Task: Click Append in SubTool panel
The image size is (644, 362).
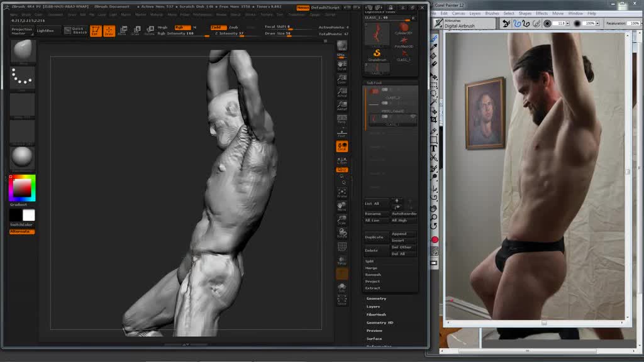Action: 404,234
